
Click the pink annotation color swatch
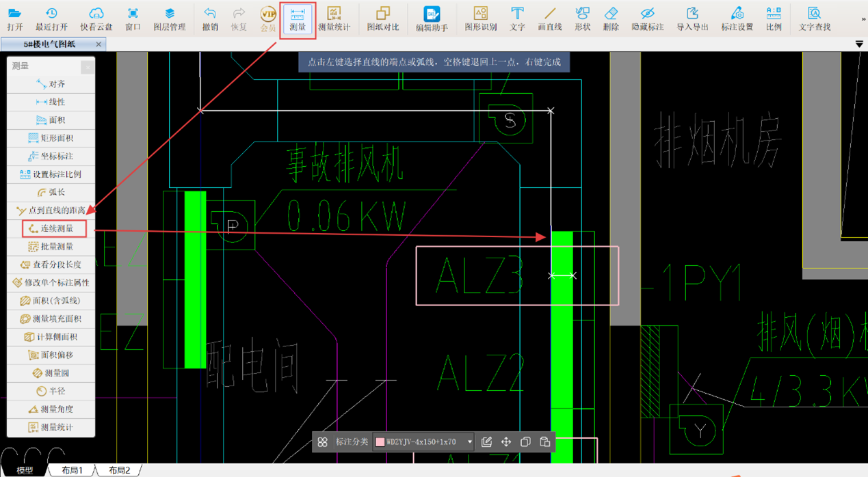click(380, 442)
